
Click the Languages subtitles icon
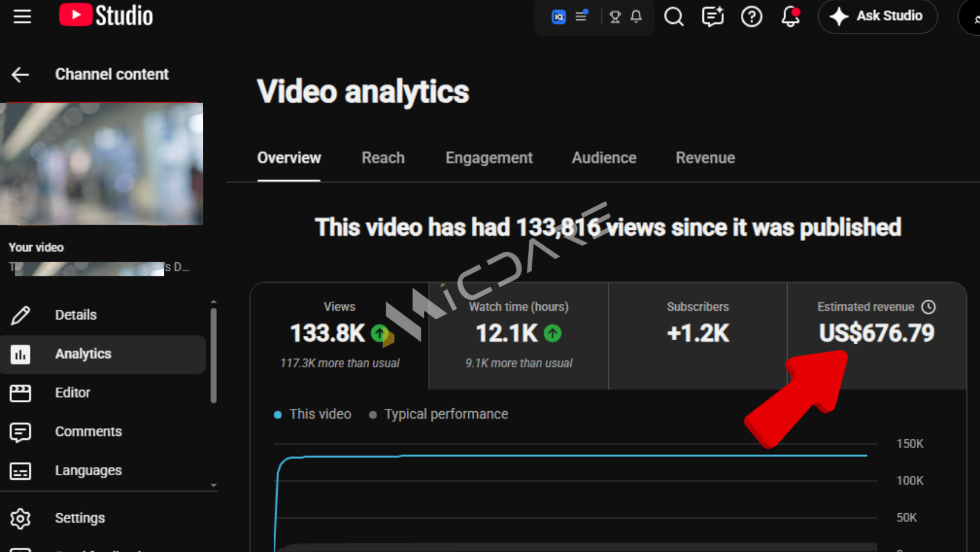[x=21, y=471]
